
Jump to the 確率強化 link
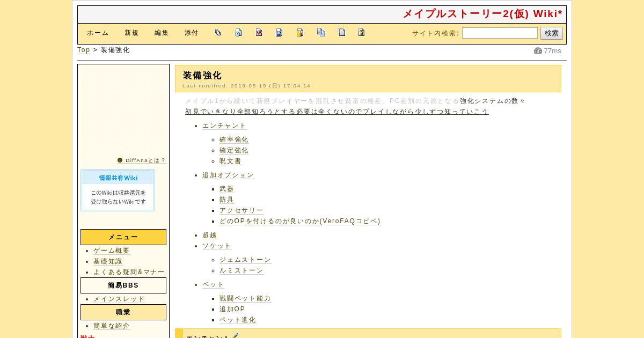234,139
